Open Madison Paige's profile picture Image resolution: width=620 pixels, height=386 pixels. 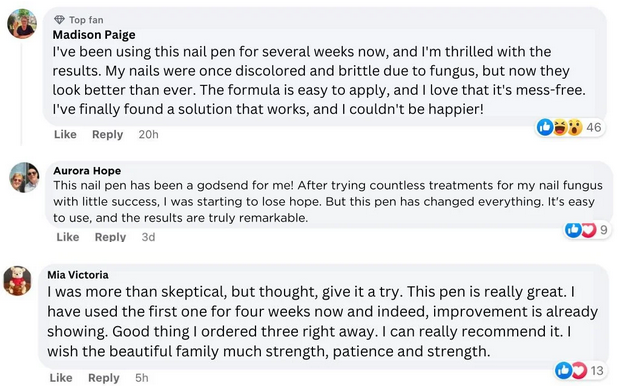tap(22, 24)
